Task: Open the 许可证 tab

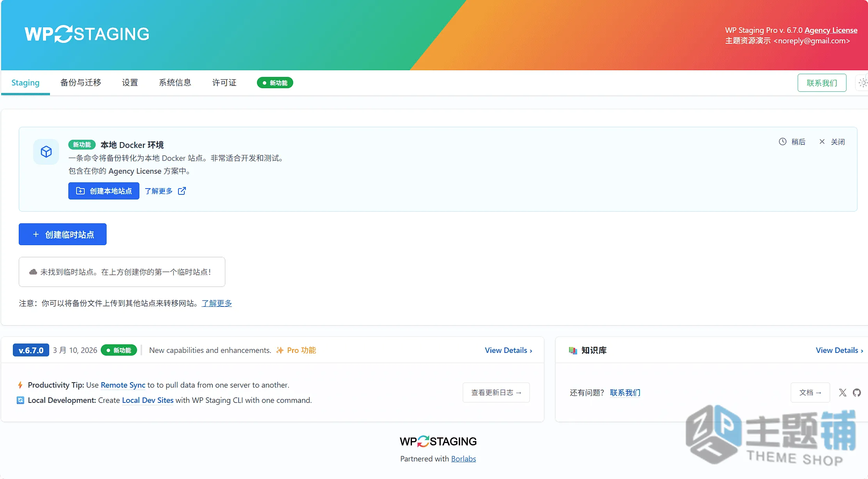Action: (224, 83)
